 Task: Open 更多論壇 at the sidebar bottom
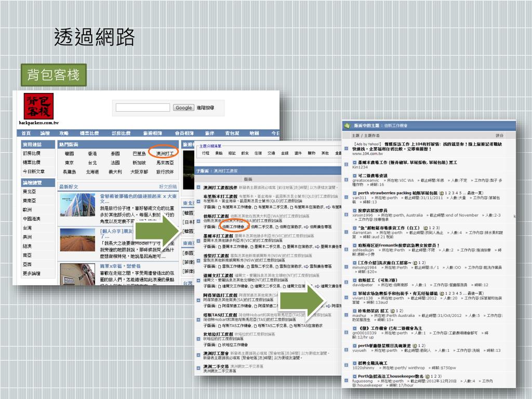coord(31,273)
